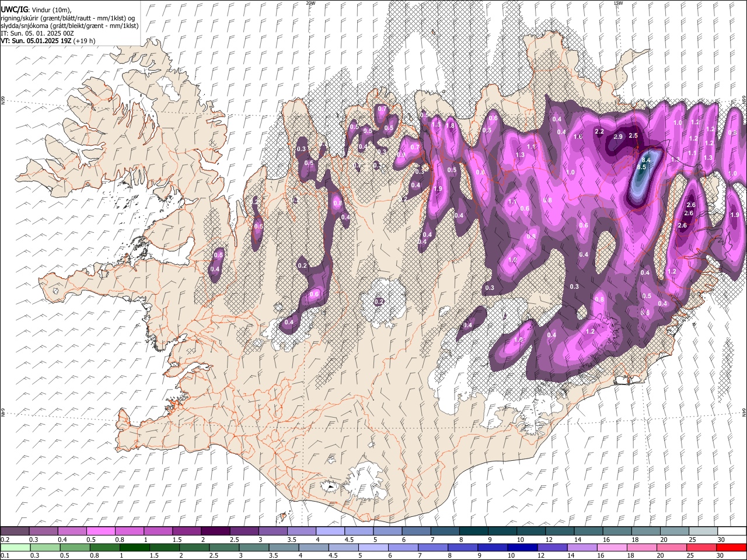Pick bright red bottom-row swatch after 30

coord(731,547)
